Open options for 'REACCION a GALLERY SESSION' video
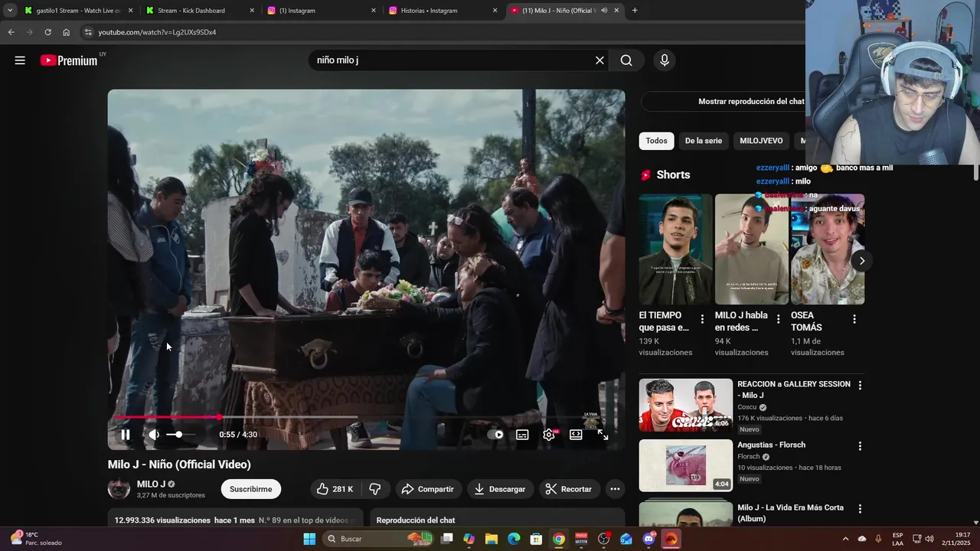 pyautogui.click(x=860, y=386)
